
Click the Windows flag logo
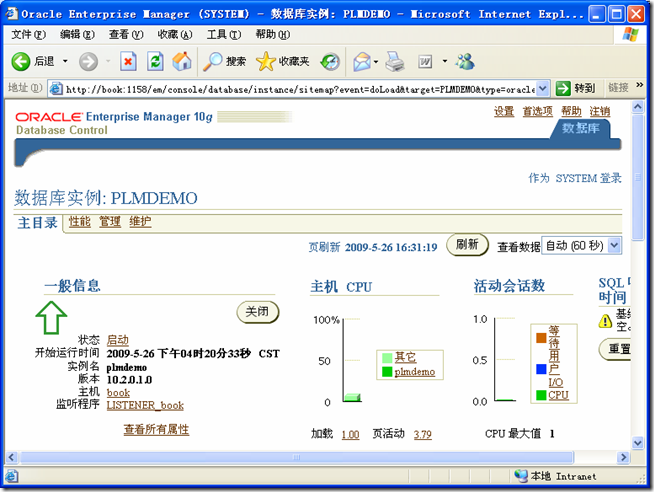tap(630, 34)
